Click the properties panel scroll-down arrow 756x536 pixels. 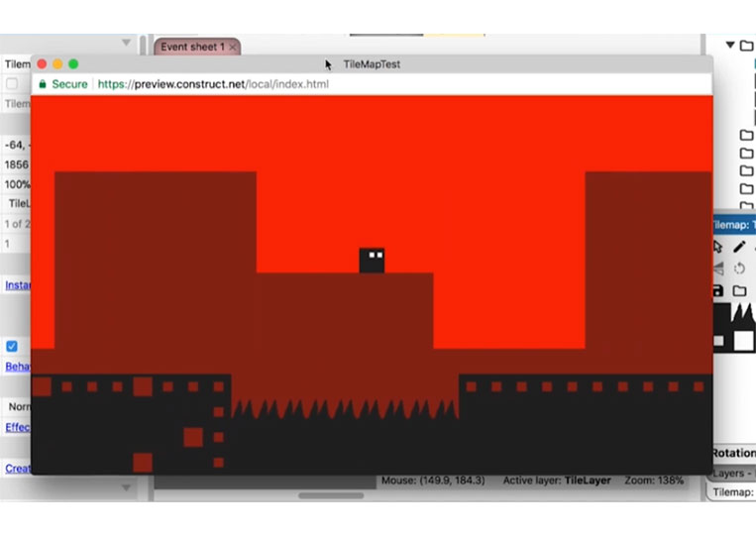[126, 487]
